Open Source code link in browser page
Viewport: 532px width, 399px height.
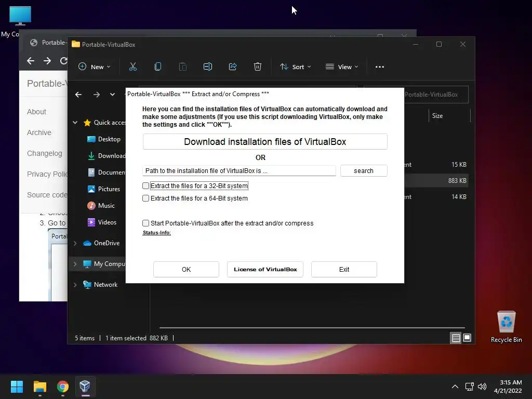click(47, 195)
